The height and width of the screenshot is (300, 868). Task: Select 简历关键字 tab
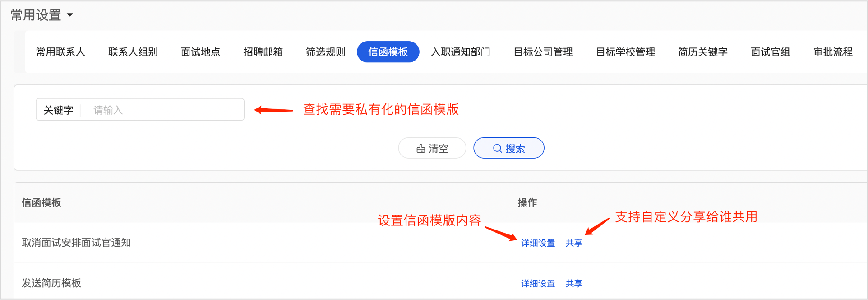click(x=703, y=52)
